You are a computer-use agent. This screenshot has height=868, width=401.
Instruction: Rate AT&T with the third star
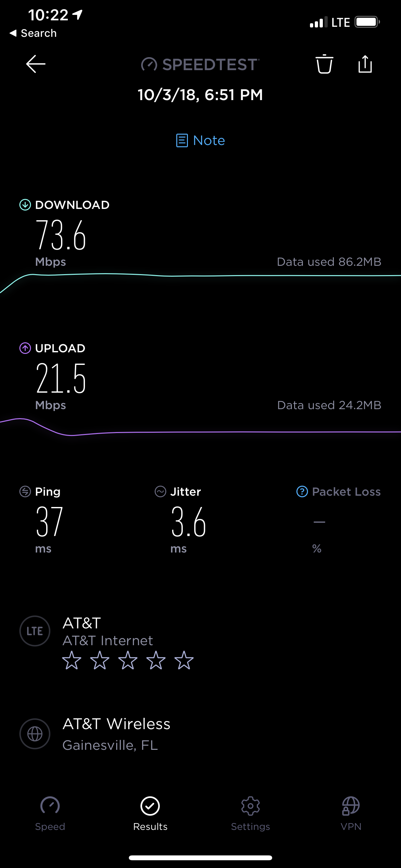[x=128, y=660]
